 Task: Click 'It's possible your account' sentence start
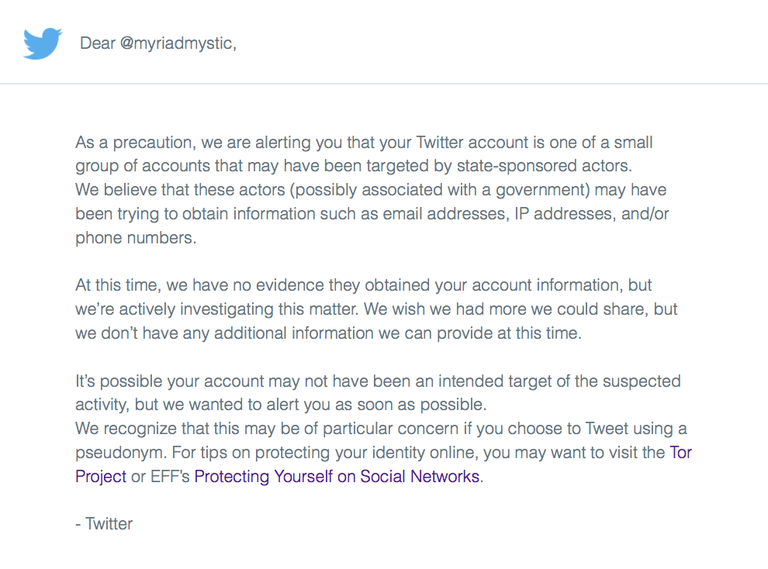coord(170,381)
